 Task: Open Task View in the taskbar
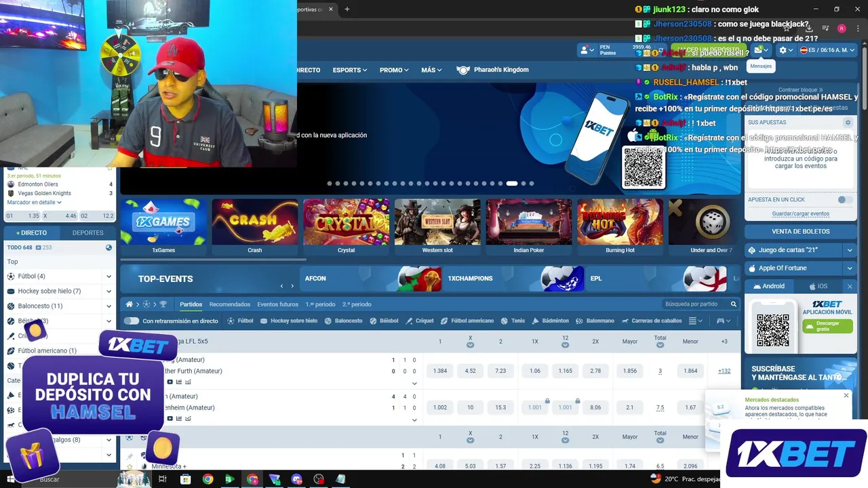(x=163, y=479)
